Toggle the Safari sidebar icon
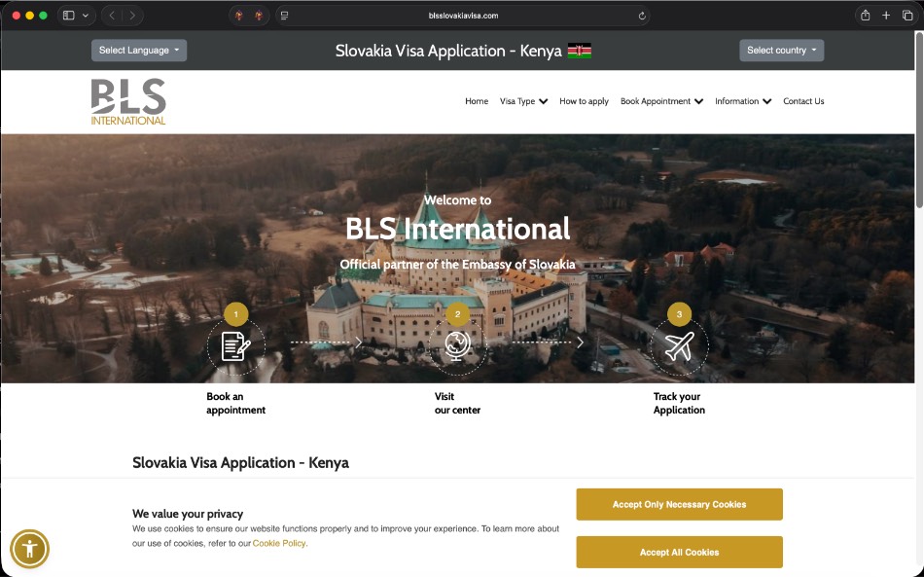The height and width of the screenshot is (577, 924). (68, 16)
